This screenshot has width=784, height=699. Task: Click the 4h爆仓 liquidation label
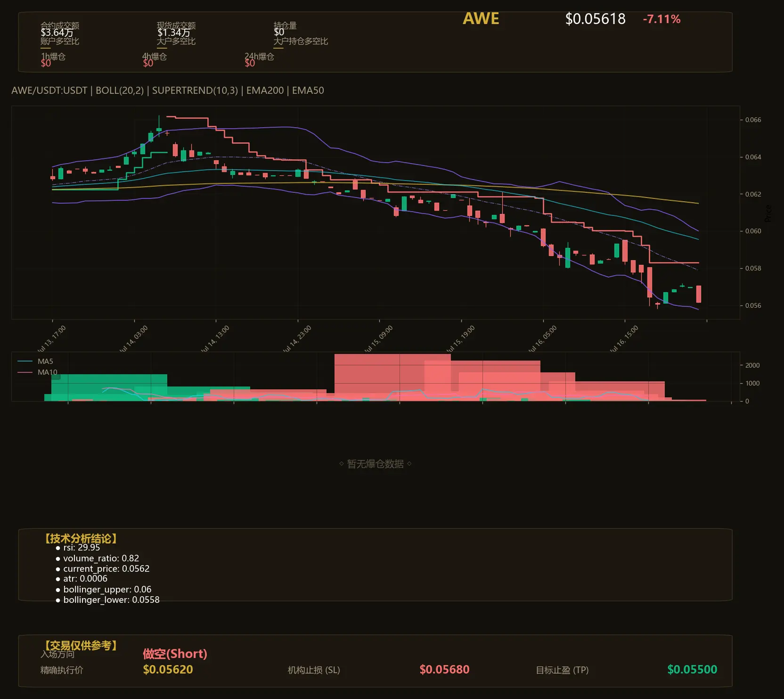click(x=155, y=57)
